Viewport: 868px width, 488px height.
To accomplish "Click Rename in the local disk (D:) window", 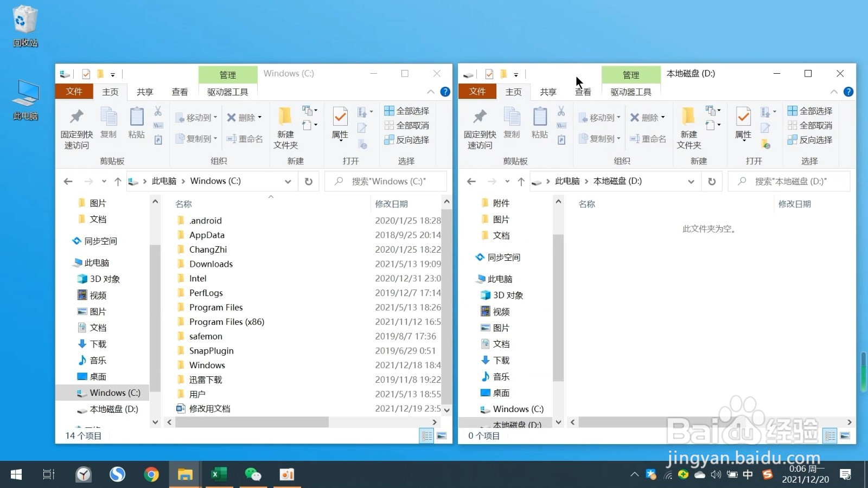I will pyautogui.click(x=648, y=139).
